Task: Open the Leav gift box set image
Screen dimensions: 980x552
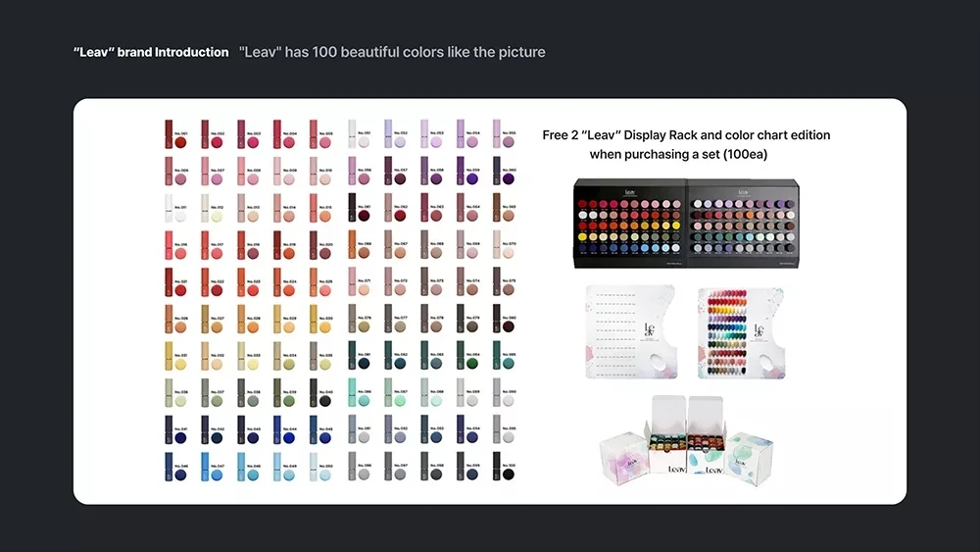Action: coord(686,440)
